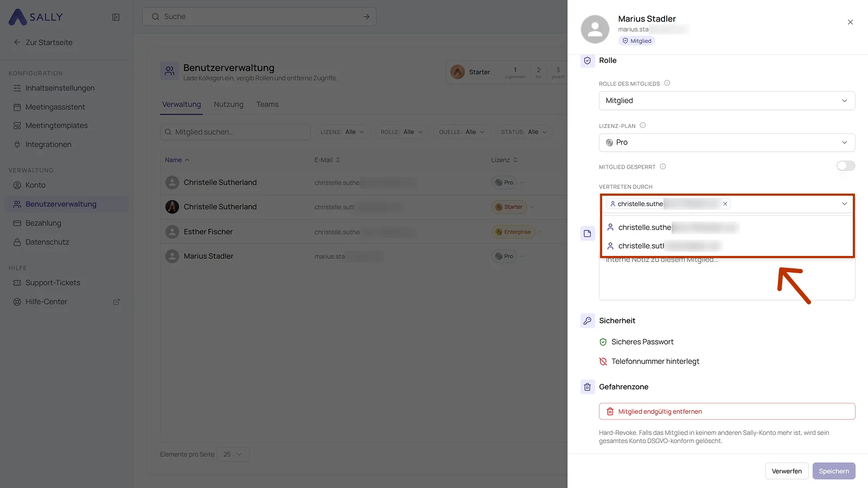Click the Hilfe-Center external link icon
Image resolution: width=868 pixels, height=488 pixels.
coord(116,302)
